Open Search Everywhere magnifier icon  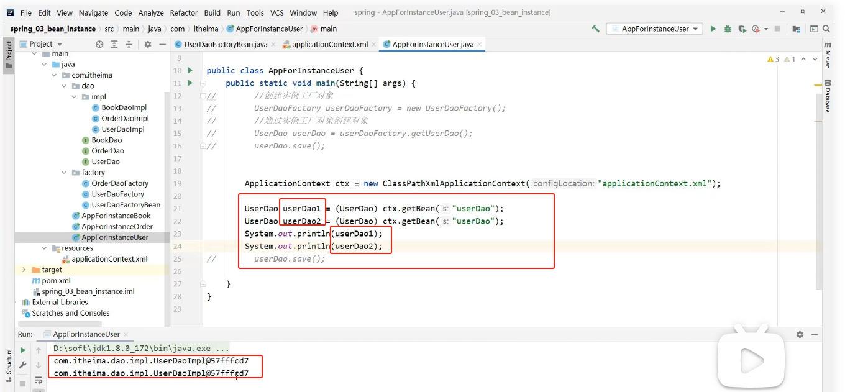(x=826, y=29)
